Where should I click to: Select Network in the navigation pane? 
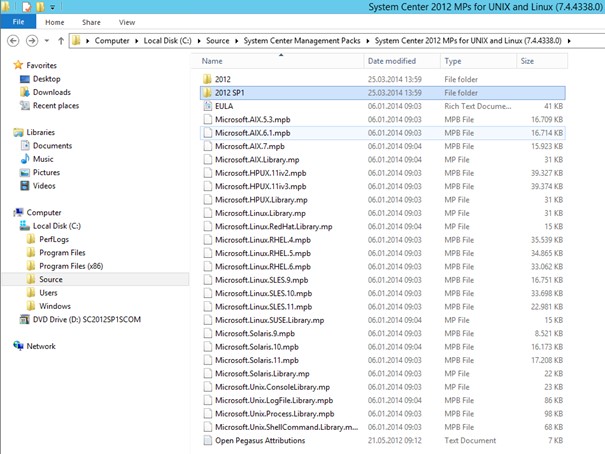(34, 346)
